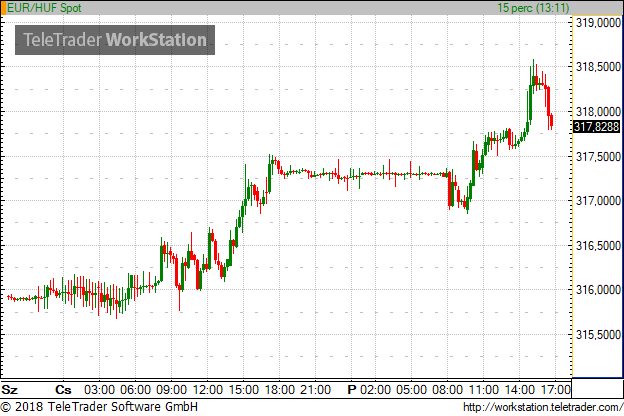
Task: Click the 03:00 time axis label
Action: click(x=99, y=389)
